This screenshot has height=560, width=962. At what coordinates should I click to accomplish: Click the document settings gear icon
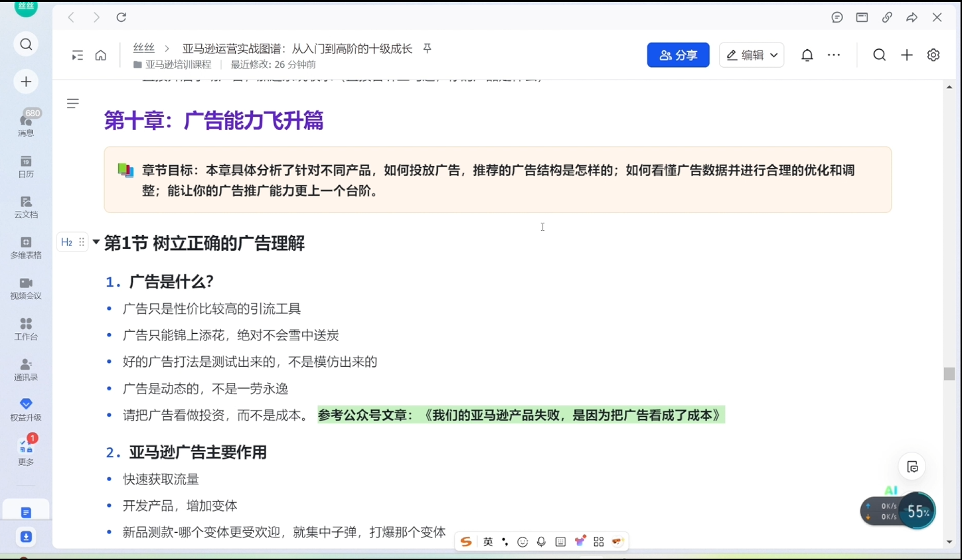tap(933, 55)
